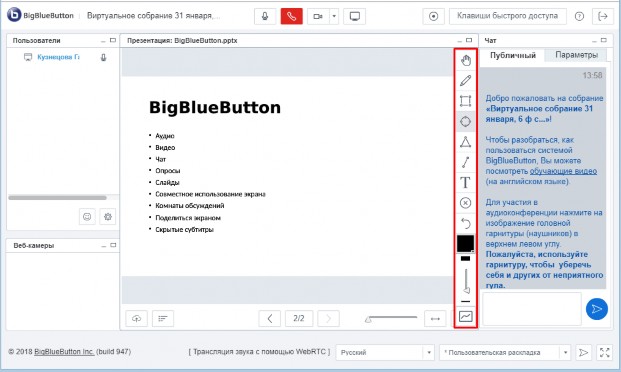The image size is (621, 372).
Task: Click the red leave audio phone button
Action: point(291,16)
